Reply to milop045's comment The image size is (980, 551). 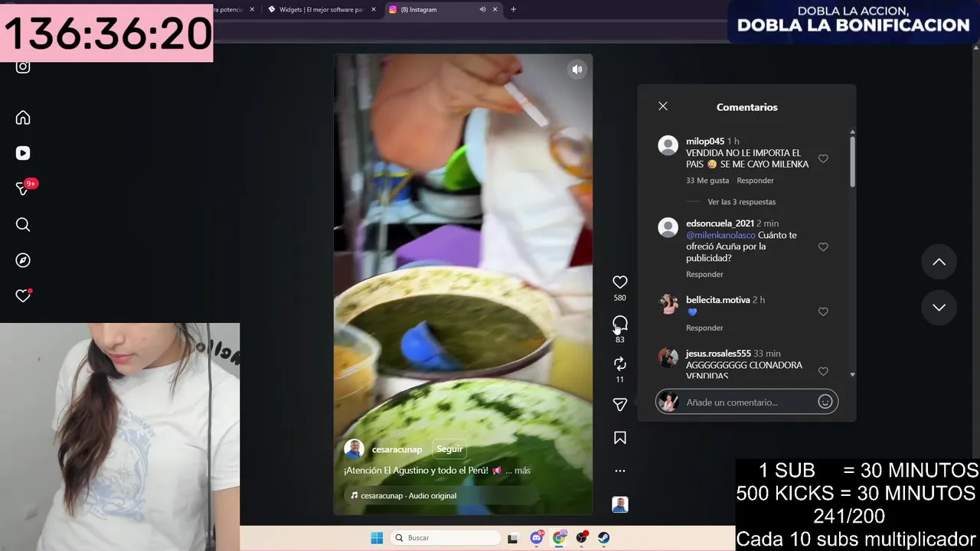click(x=755, y=181)
